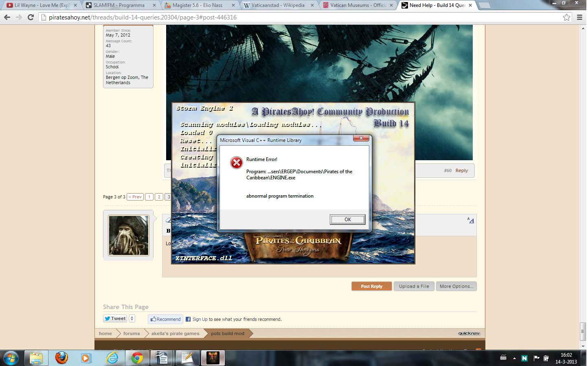
Task: Switch to the Vatican Museums tab
Action: pos(358,5)
